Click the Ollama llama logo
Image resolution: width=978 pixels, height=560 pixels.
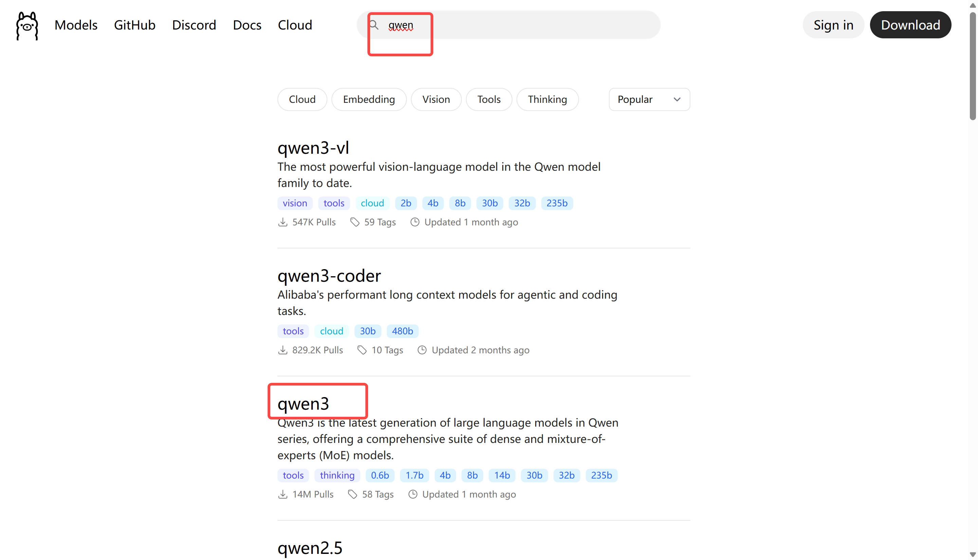[x=27, y=25]
